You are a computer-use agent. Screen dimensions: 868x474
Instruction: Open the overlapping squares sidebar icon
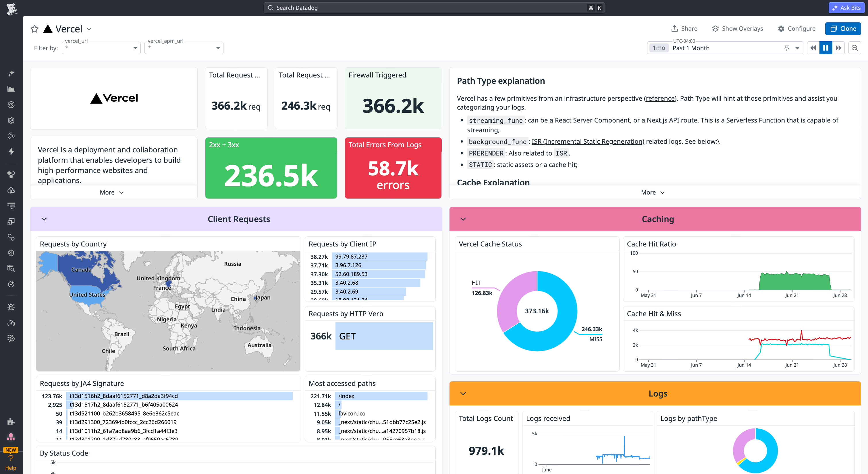pyautogui.click(x=11, y=222)
